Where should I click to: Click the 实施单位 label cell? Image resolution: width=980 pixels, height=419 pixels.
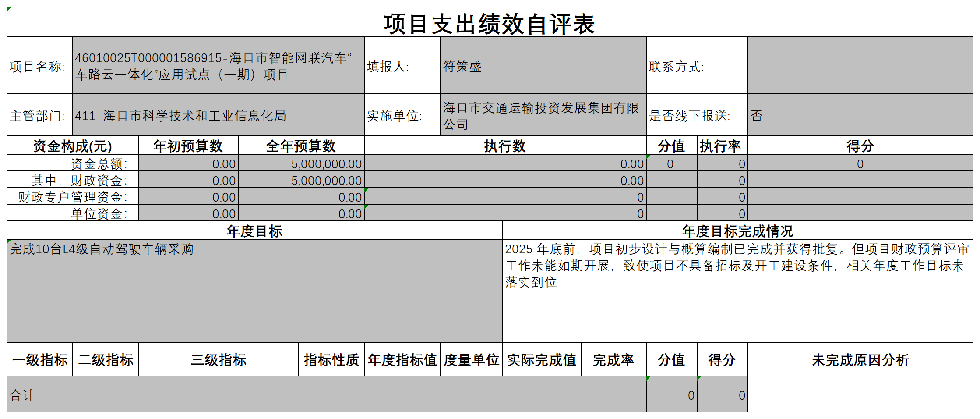(x=402, y=115)
